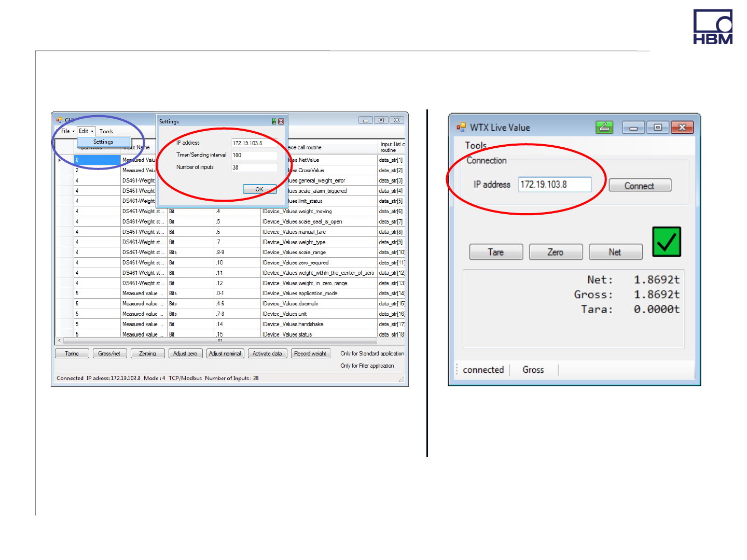
Task: Select the IDevice_Values.decimals cell
Action: (x=319, y=304)
